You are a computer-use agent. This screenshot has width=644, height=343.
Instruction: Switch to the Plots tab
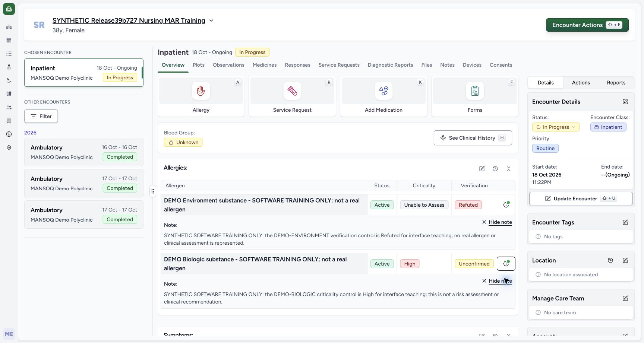pyautogui.click(x=199, y=65)
